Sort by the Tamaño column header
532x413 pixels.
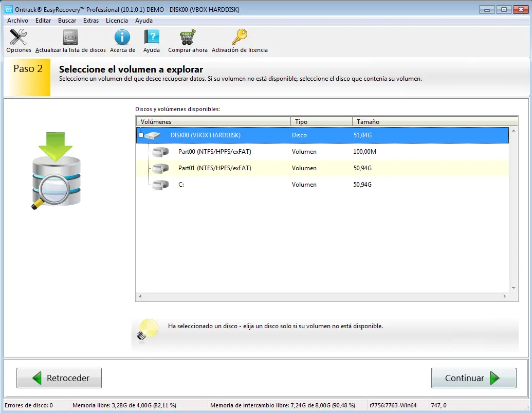(435, 121)
